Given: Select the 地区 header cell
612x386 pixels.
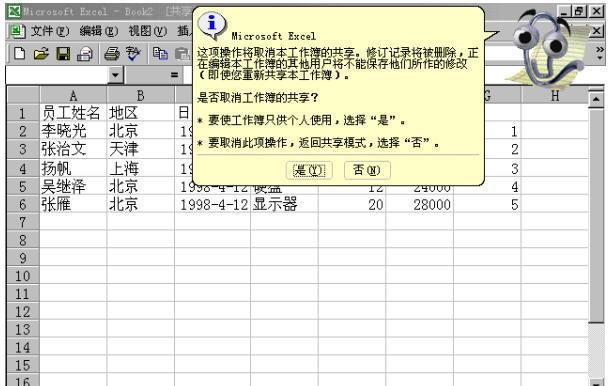Looking at the screenshot, I should (x=141, y=113).
